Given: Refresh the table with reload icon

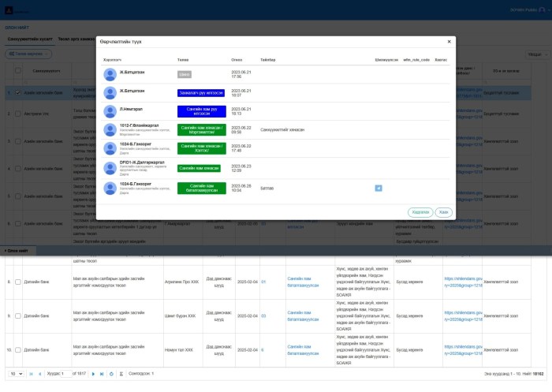Looking at the screenshot, I should click(111, 374).
